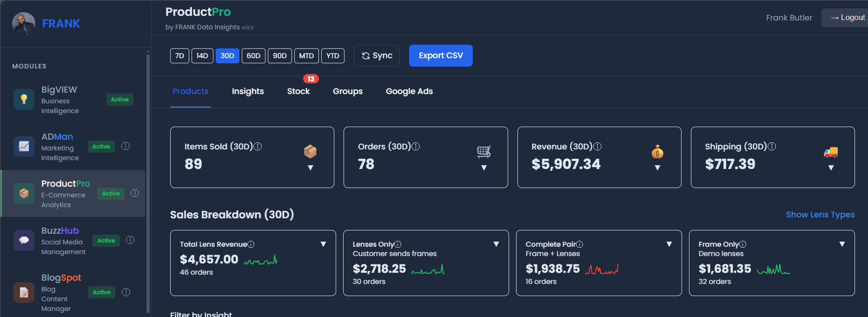Click the FRANK logo text
This screenshot has height=317, width=868.
[x=61, y=24]
